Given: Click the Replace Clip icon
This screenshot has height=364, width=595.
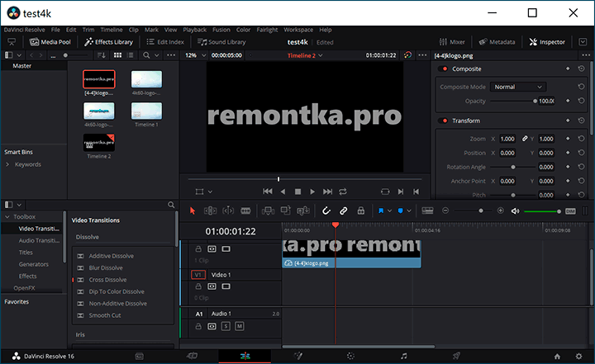Looking at the screenshot, I should pyautogui.click(x=303, y=210).
